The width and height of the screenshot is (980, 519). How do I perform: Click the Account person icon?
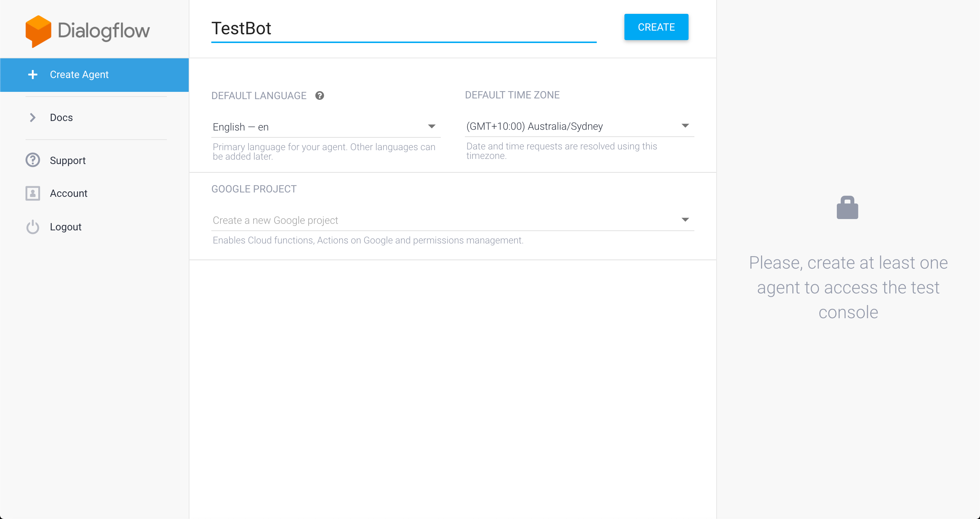[x=33, y=193]
